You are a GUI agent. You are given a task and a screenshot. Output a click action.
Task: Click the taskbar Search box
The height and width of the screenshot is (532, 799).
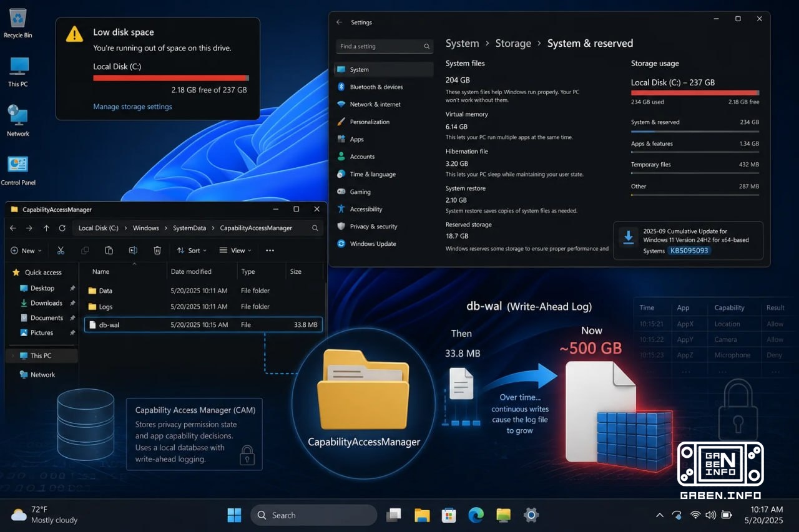click(x=314, y=515)
